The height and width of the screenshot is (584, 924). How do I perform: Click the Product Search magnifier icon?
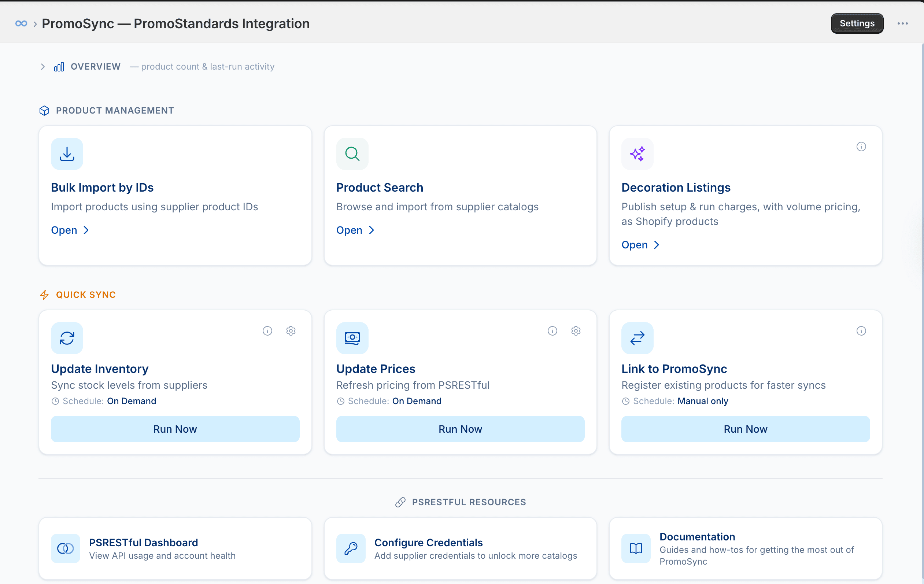pos(352,154)
